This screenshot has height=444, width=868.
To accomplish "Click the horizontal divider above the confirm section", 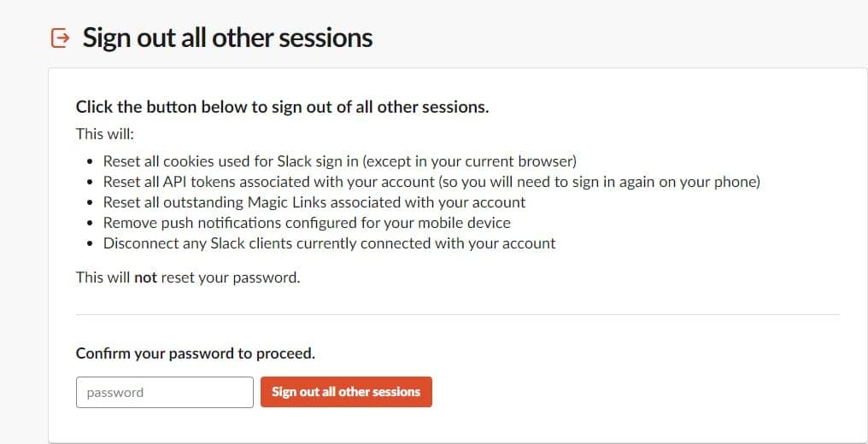I will click(457, 314).
